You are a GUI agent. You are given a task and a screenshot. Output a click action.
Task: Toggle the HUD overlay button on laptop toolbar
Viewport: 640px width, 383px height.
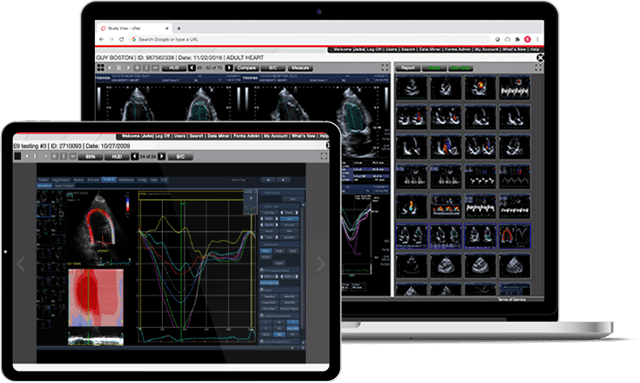point(174,68)
